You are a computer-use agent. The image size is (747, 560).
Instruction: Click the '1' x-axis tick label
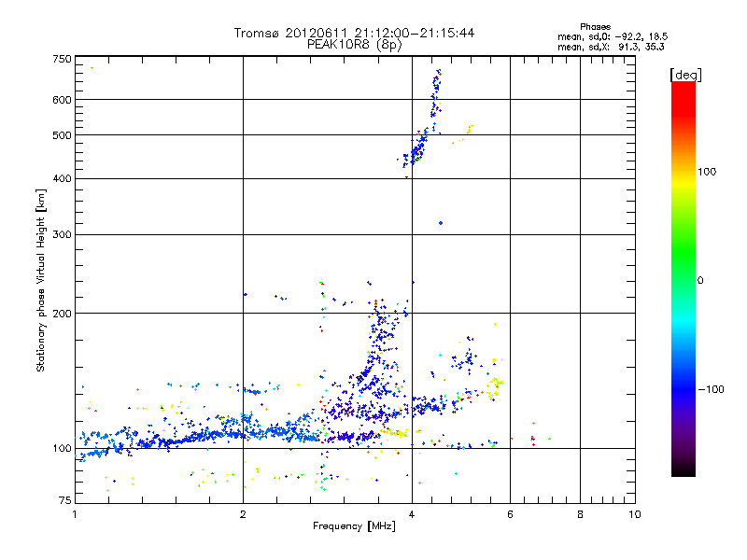point(75,514)
